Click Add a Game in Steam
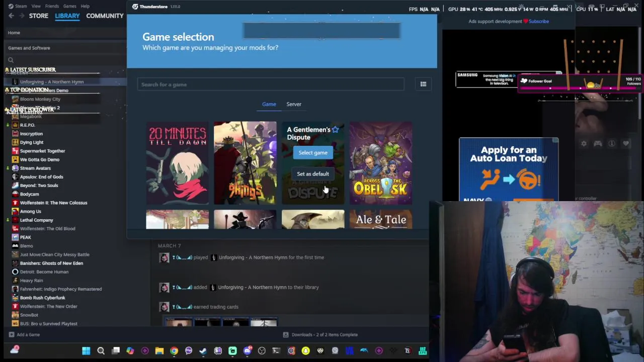 [24, 334]
